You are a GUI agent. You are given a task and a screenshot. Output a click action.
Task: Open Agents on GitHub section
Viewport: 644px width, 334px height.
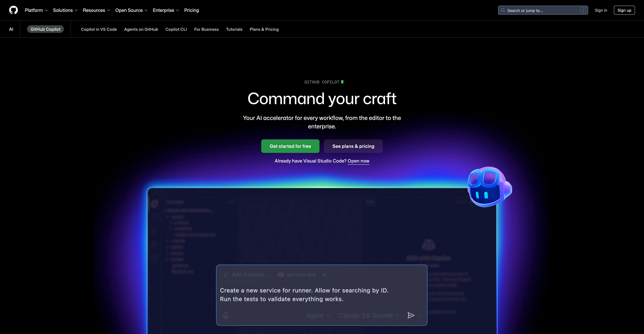point(141,29)
